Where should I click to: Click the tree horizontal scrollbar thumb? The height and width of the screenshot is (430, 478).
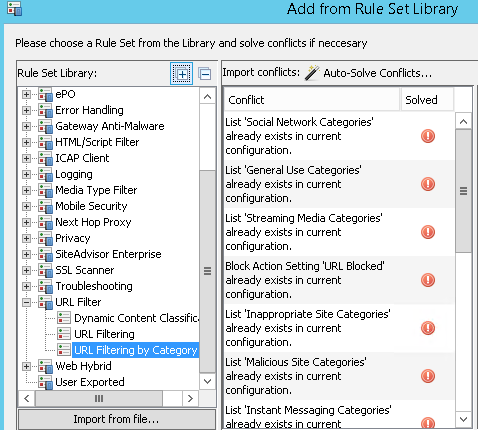[99, 398]
